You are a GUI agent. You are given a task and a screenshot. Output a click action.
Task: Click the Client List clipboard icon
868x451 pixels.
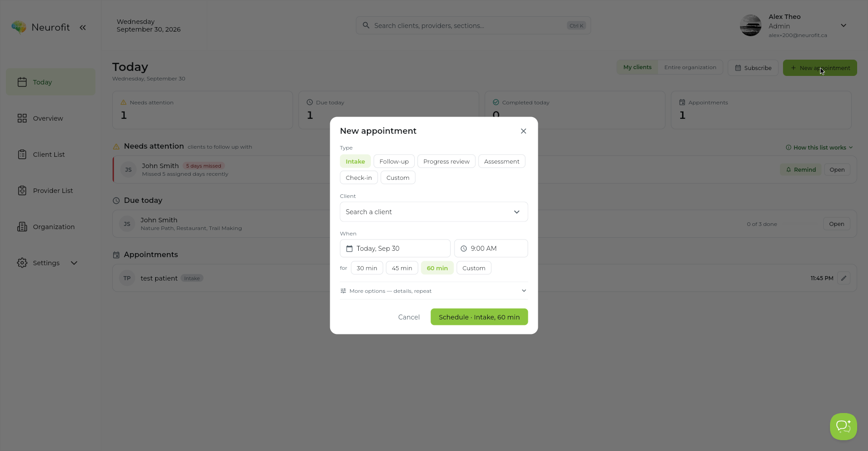click(22, 154)
